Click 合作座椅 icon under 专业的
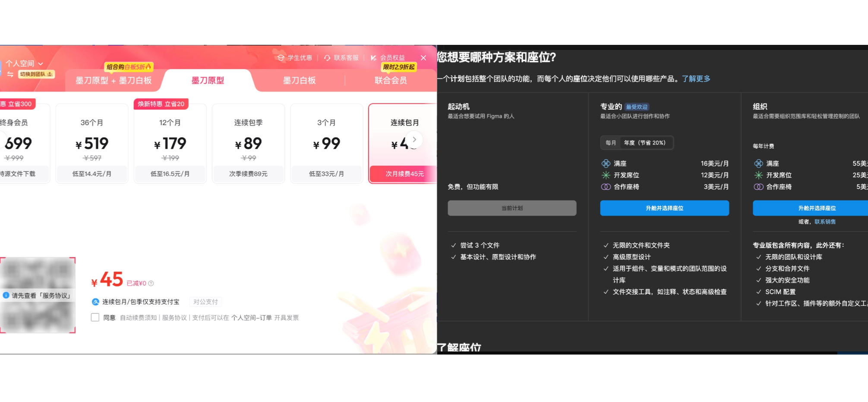The image size is (868, 402). (606, 187)
